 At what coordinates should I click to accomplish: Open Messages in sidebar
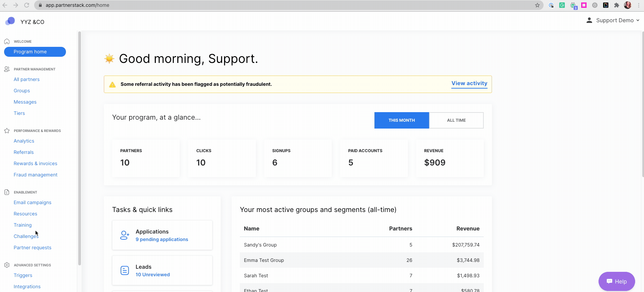(x=25, y=102)
